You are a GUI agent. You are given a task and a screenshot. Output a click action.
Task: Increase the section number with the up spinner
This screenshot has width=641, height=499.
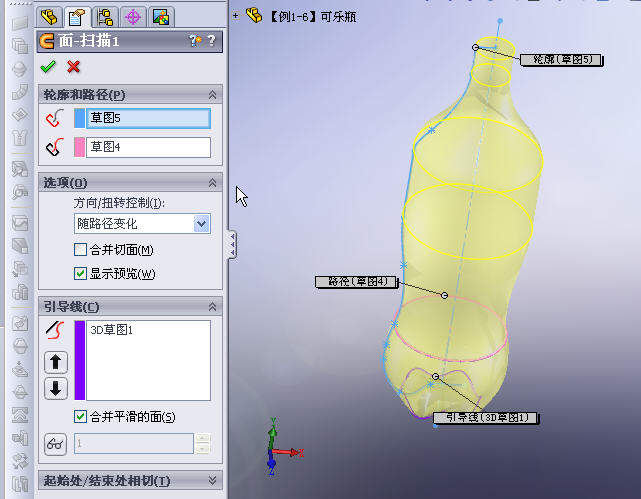tap(203, 438)
